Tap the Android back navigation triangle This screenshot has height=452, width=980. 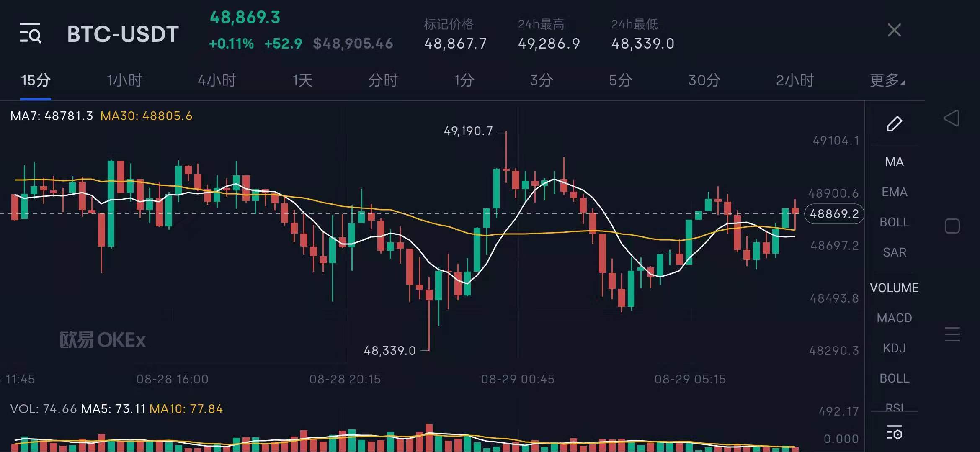tap(952, 118)
